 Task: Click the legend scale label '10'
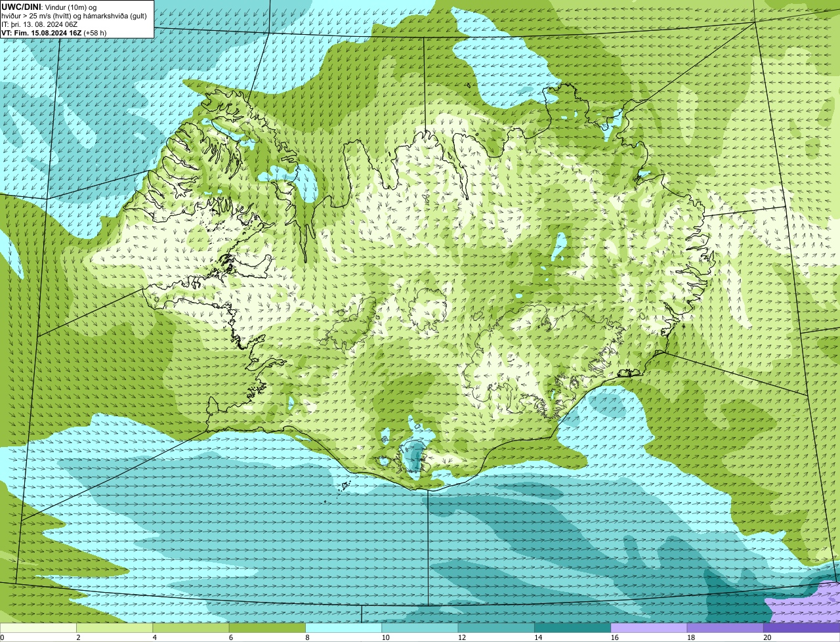(385, 637)
